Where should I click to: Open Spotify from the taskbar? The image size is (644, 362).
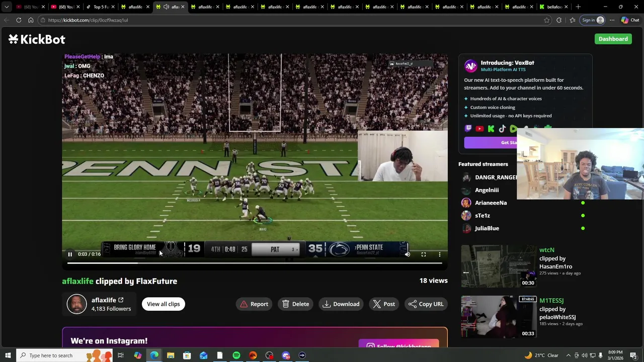pyautogui.click(x=236, y=355)
